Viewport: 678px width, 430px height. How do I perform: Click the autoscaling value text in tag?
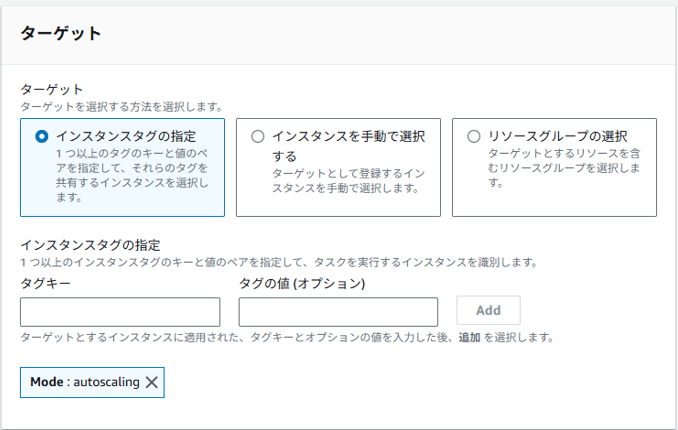(x=106, y=382)
